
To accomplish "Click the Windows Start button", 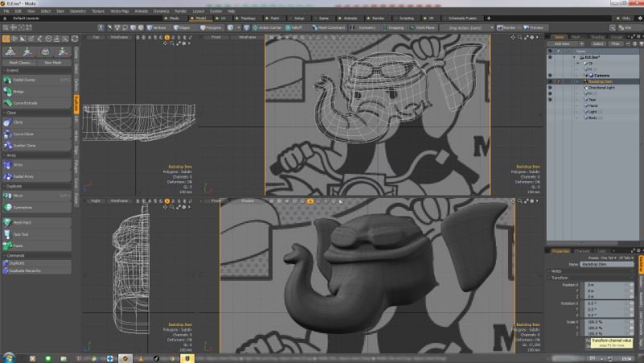I will (x=8, y=357).
